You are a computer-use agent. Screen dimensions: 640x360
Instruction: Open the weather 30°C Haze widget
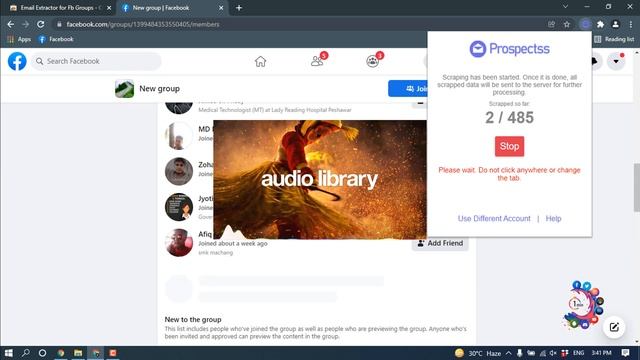478,353
